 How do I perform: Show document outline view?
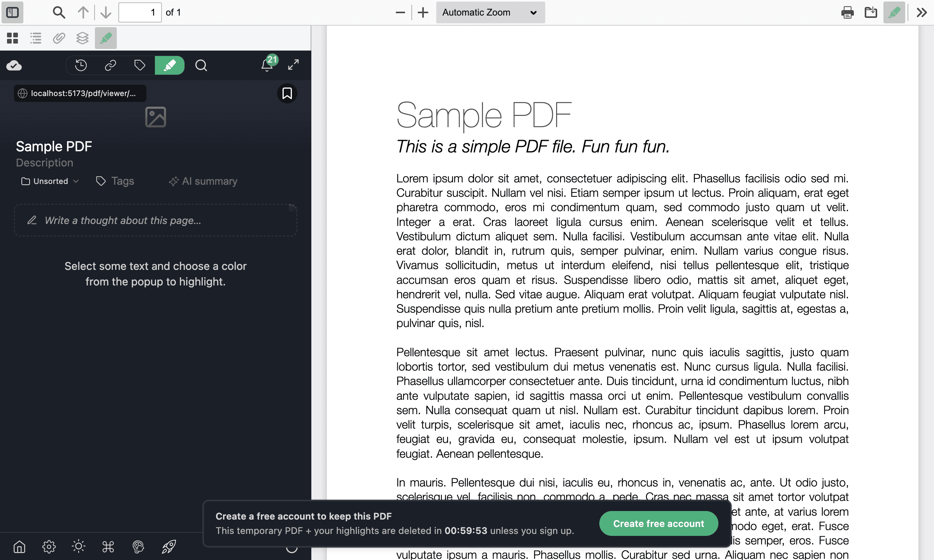click(x=36, y=38)
